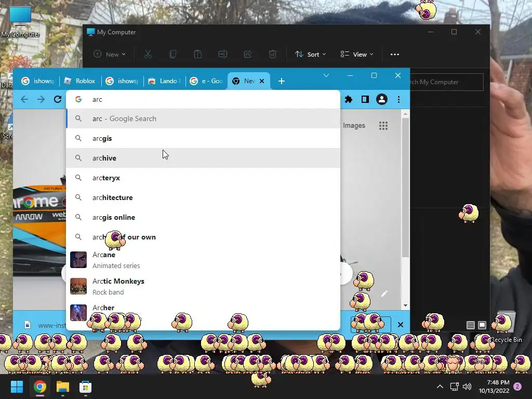Click the customize Chrome pencil icon

pos(384,294)
